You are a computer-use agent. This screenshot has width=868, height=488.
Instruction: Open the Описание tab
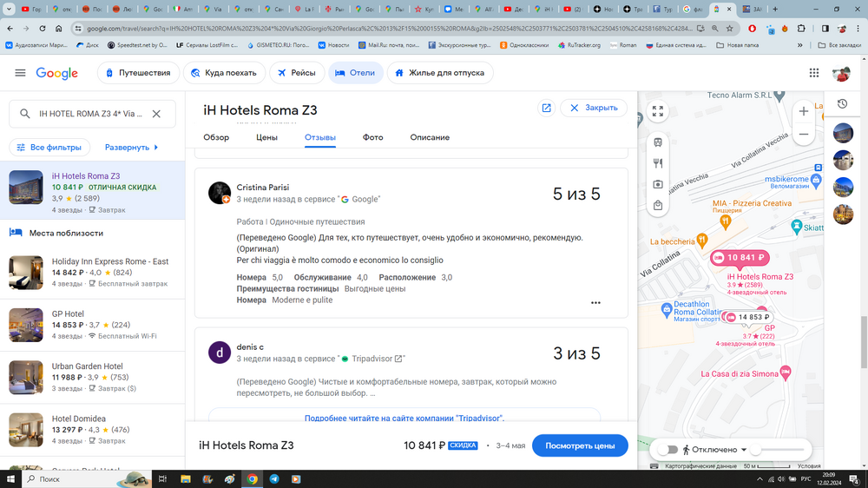tap(430, 137)
